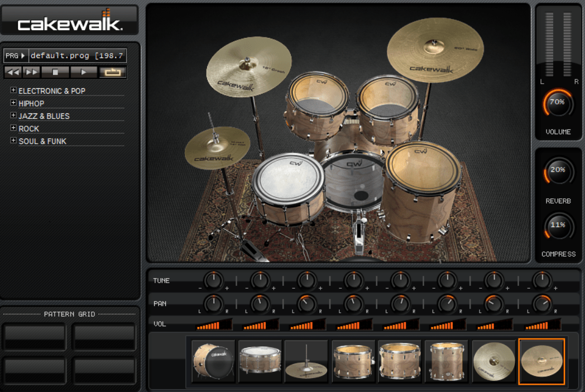Click the second tom PAN knob
This screenshot has height=392, width=585.
pyautogui.click(x=400, y=304)
